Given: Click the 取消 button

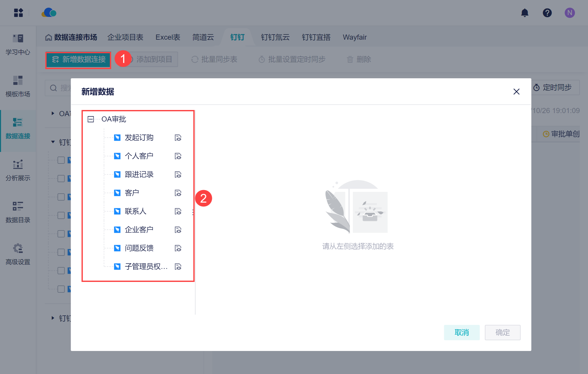Looking at the screenshot, I should tap(462, 332).
